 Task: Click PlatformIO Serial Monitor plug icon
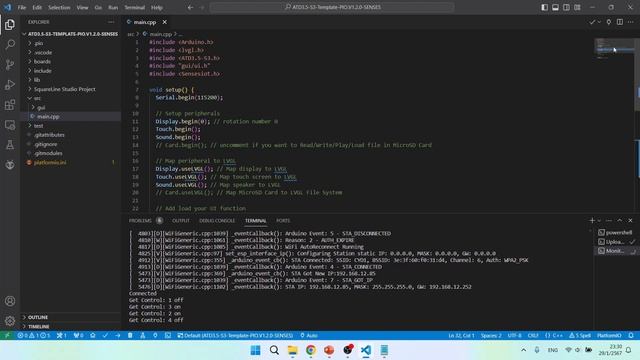pos(155,336)
